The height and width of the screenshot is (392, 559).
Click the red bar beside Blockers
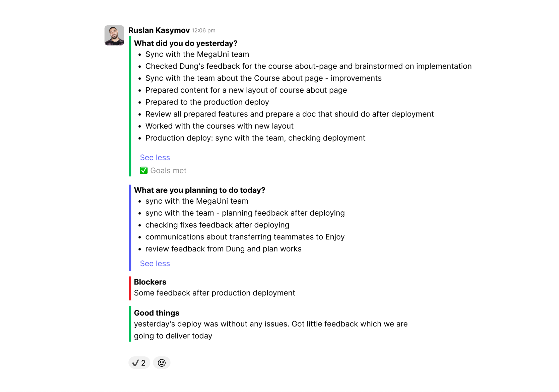point(130,288)
